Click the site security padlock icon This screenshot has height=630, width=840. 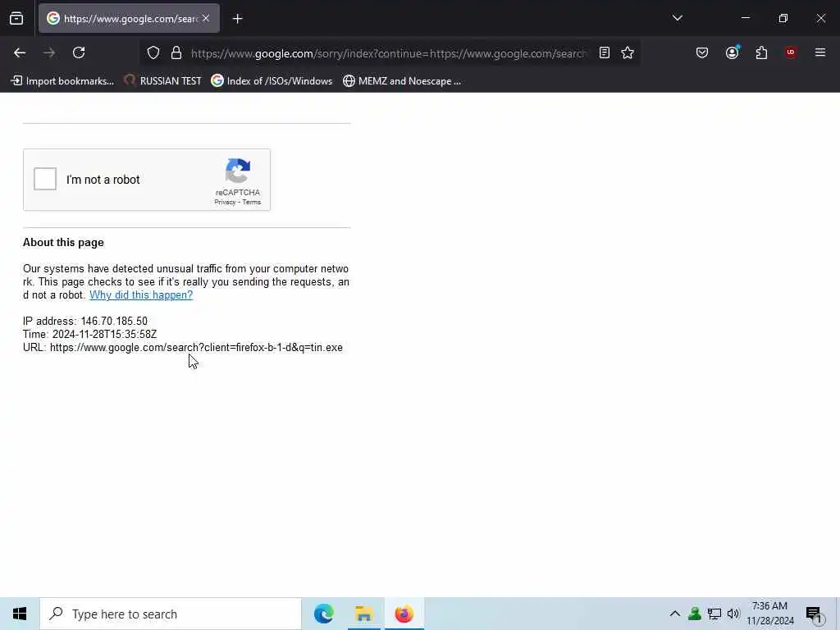tap(176, 52)
